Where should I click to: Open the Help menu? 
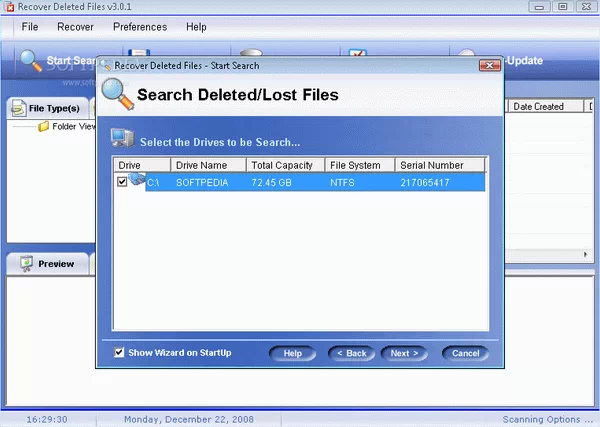coord(196,27)
